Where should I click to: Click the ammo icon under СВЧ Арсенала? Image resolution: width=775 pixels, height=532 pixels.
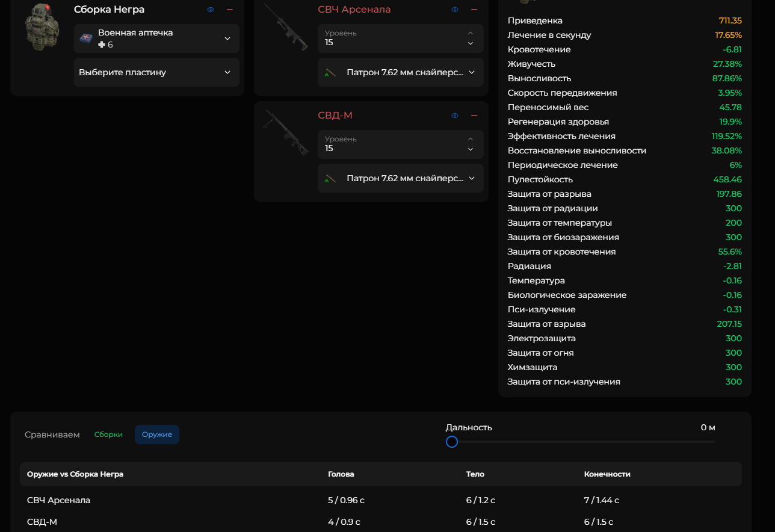click(329, 73)
